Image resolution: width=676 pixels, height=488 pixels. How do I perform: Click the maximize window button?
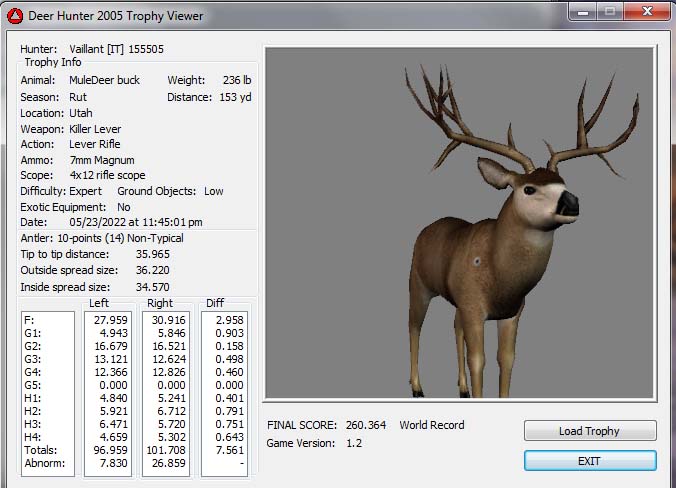(610, 12)
